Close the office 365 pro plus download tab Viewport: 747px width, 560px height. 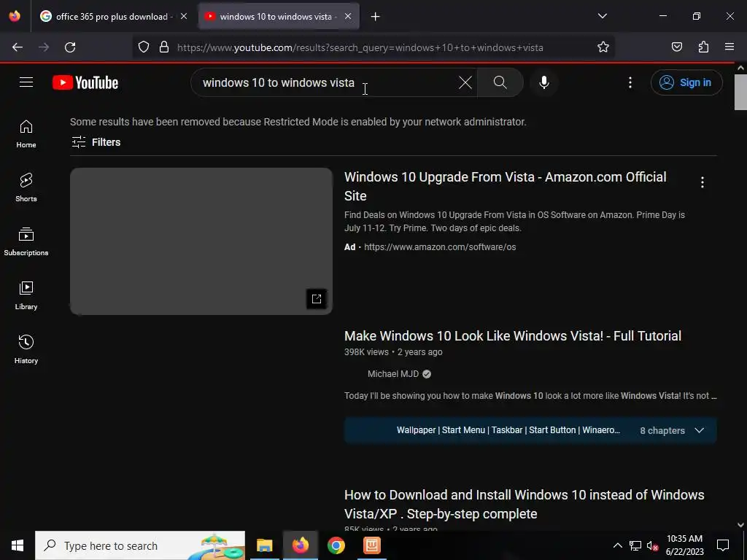click(183, 17)
